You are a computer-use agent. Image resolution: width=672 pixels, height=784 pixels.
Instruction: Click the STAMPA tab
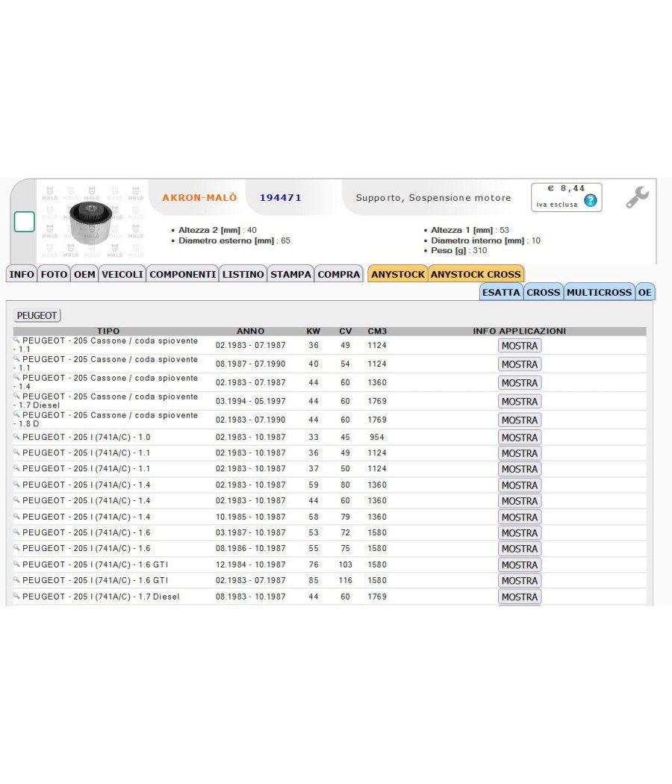click(290, 274)
